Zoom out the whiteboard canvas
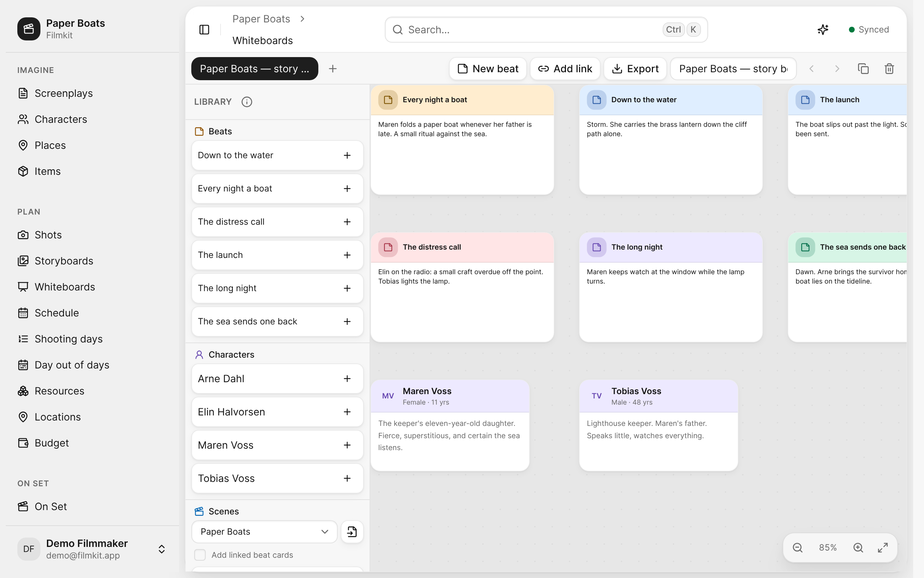 [798, 547]
